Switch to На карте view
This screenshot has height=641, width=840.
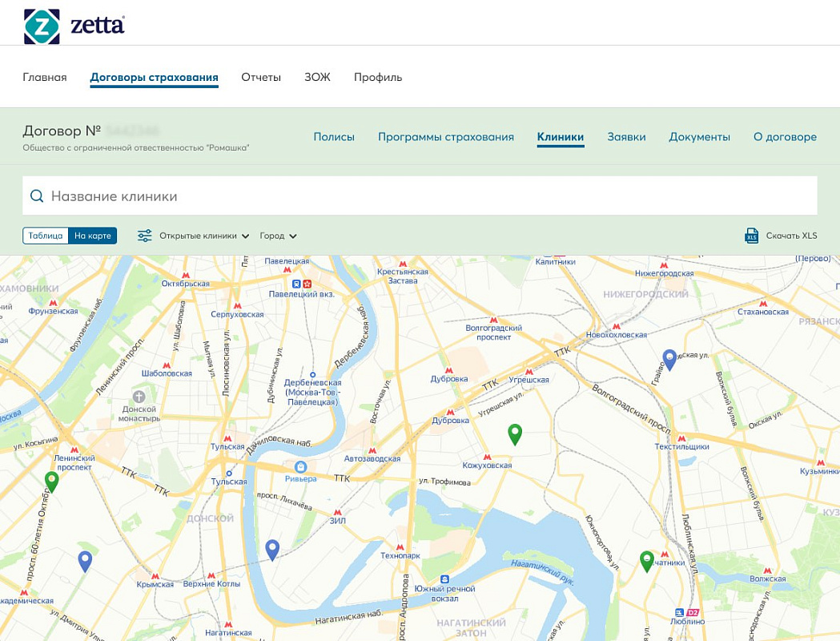(x=93, y=236)
